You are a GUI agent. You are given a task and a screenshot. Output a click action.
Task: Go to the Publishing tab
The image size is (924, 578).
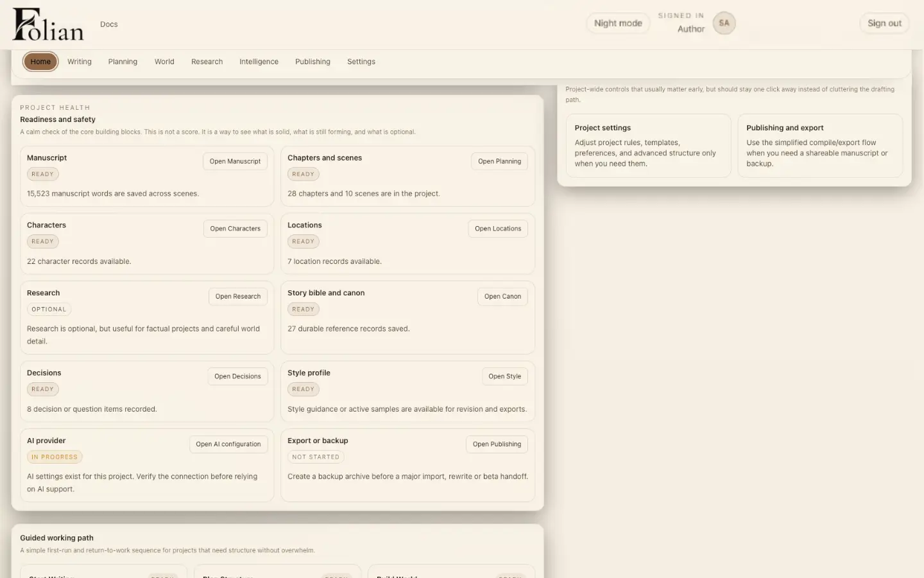coord(312,62)
